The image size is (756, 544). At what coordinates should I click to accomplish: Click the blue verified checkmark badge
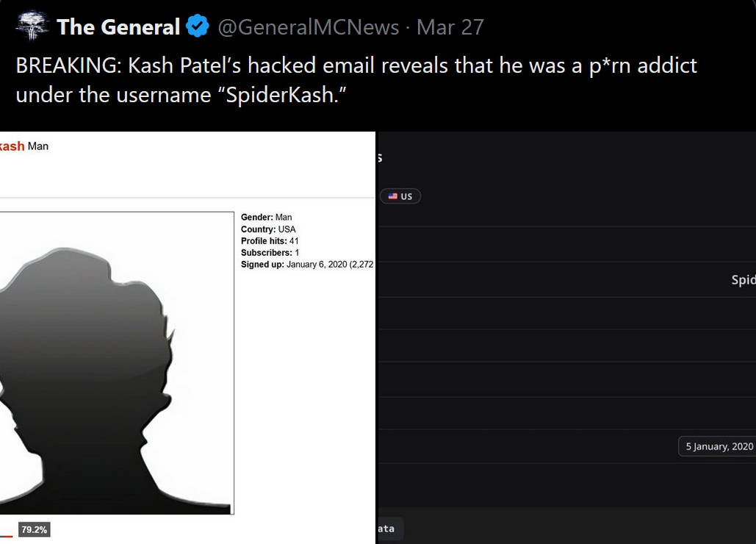pos(197,28)
